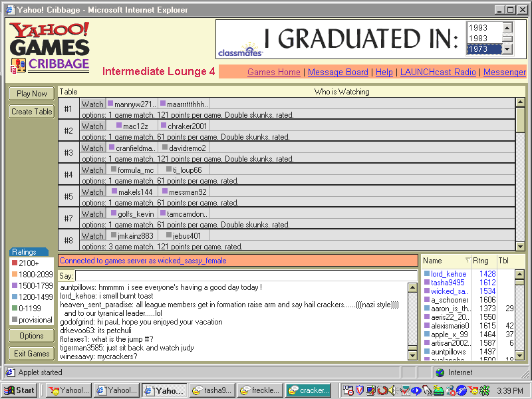This screenshot has width=532, height=399.
Task: Click the graduation year list up arrow
Action: pyautogui.click(x=507, y=27)
